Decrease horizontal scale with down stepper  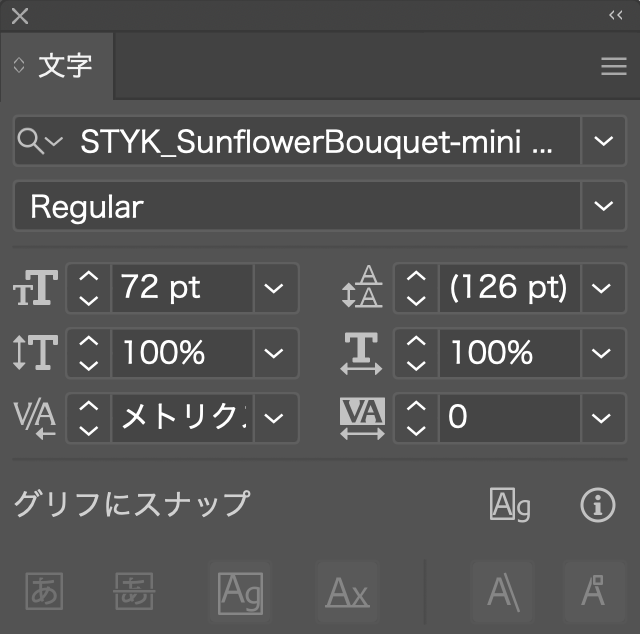(416, 365)
